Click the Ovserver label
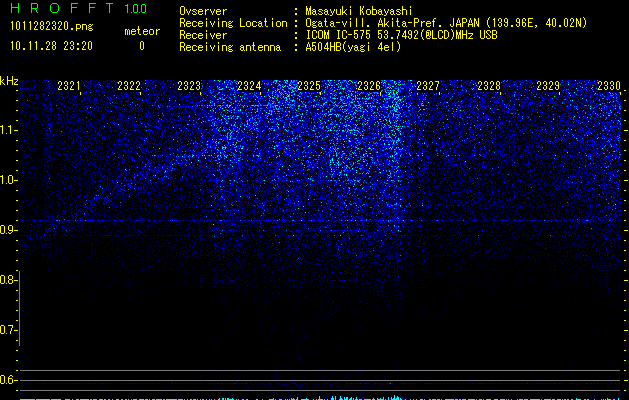 click(x=203, y=11)
